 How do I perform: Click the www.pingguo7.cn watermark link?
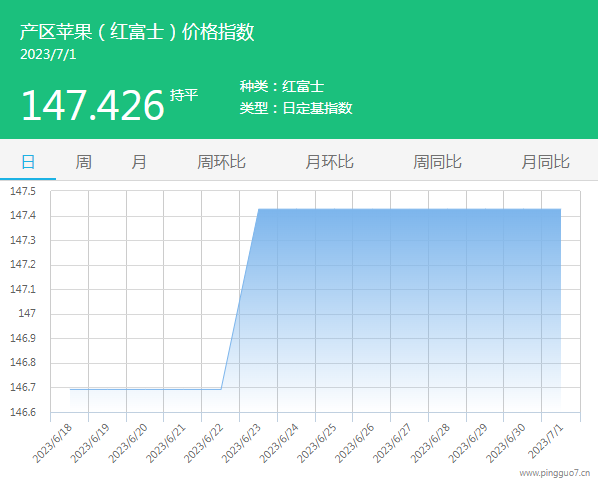tap(555, 473)
